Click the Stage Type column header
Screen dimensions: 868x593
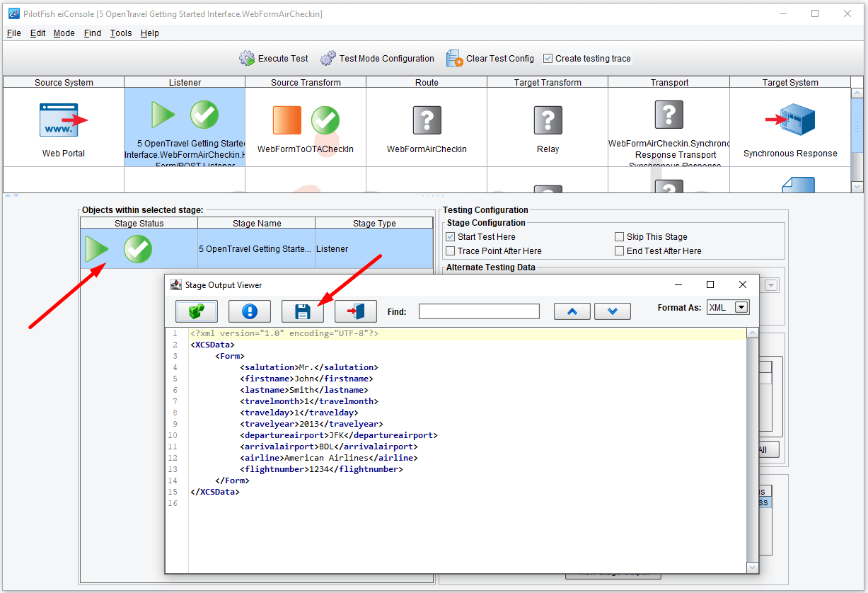click(374, 223)
